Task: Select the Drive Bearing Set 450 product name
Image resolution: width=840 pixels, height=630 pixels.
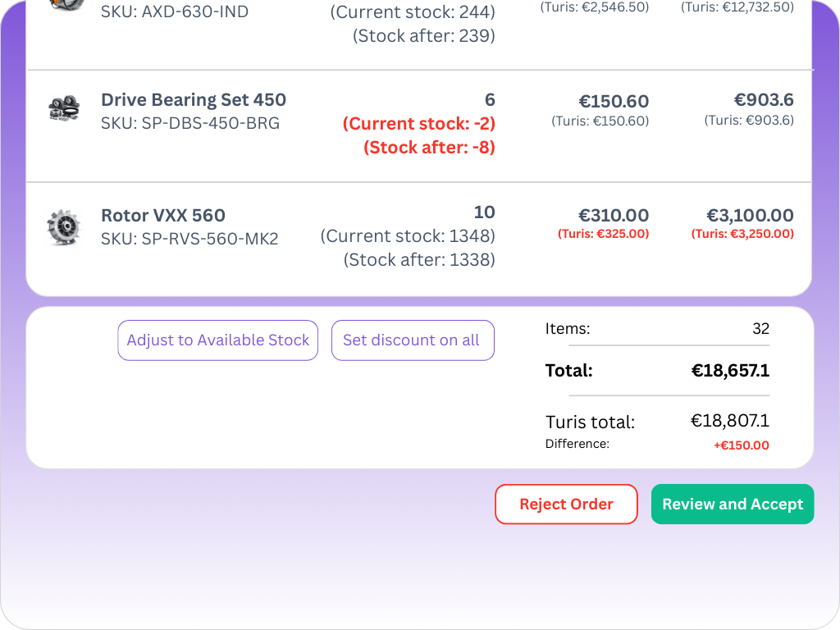Action: (x=194, y=99)
